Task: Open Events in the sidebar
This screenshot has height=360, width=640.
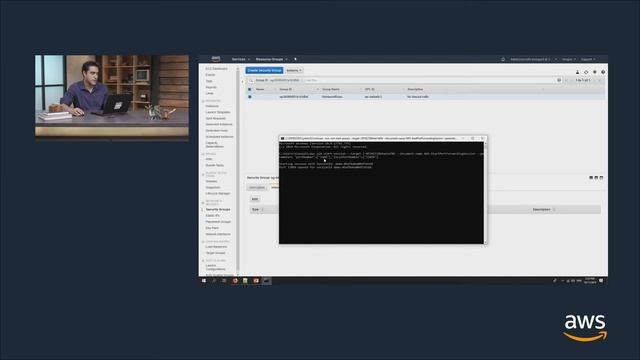Action: [x=210, y=75]
